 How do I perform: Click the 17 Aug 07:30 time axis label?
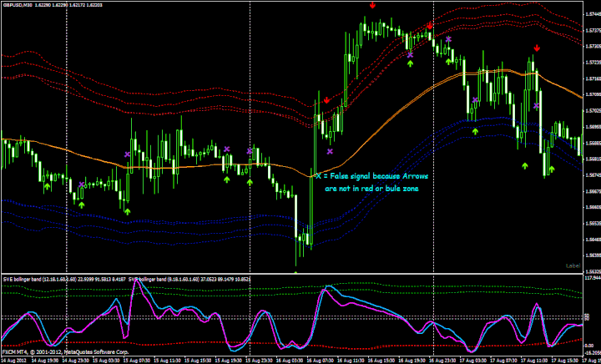coord(505,361)
